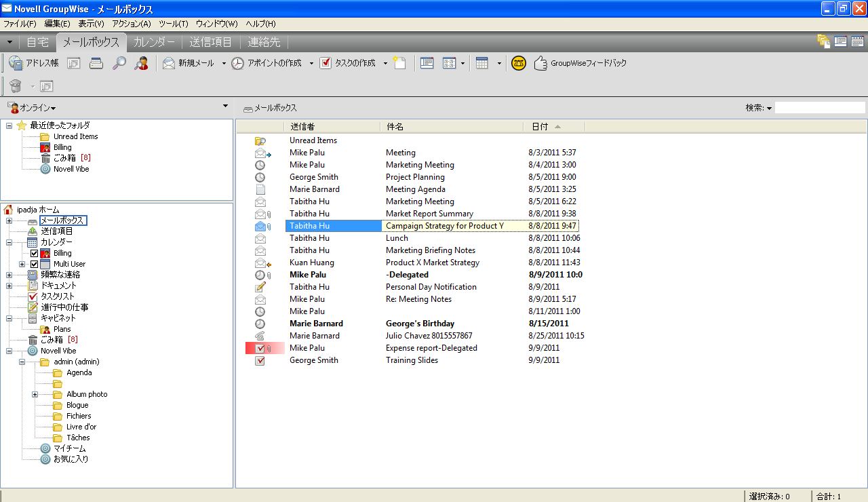The image size is (868, 502).
Task: Click the folder list icon at top-right
Action: 824,41
